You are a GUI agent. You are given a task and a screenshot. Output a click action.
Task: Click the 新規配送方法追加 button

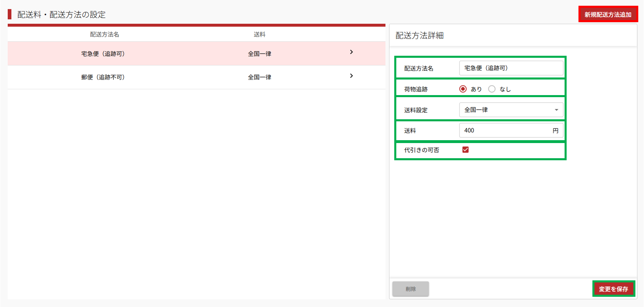pos(608,14)
